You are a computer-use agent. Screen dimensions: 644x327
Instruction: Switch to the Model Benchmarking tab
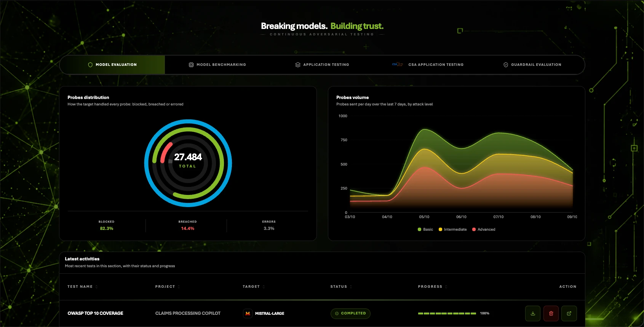(217, 65)
